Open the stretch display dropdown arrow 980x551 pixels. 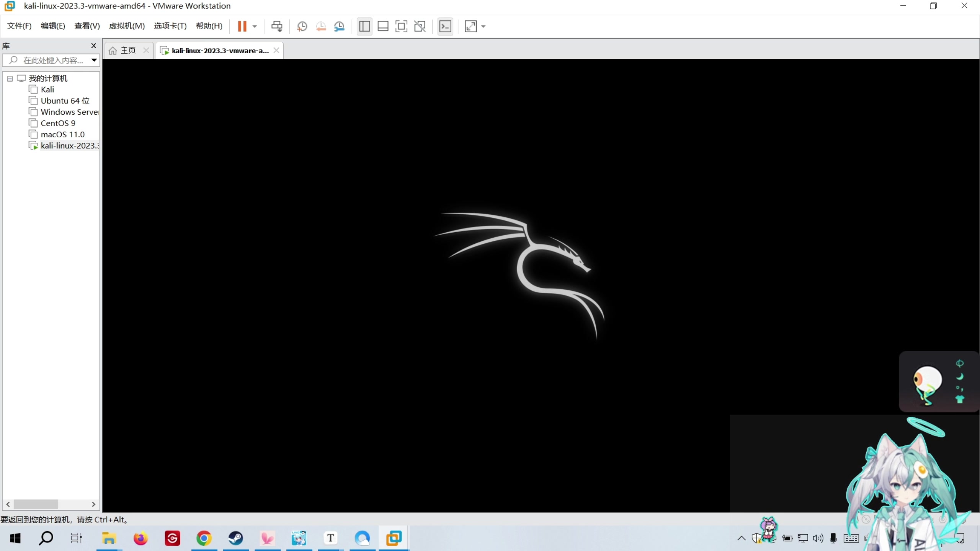[483, 26]
